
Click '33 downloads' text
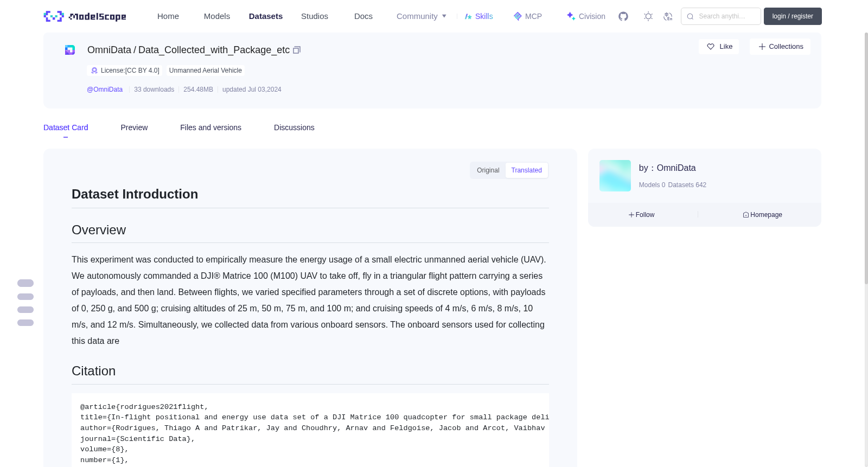pos(154,89)
